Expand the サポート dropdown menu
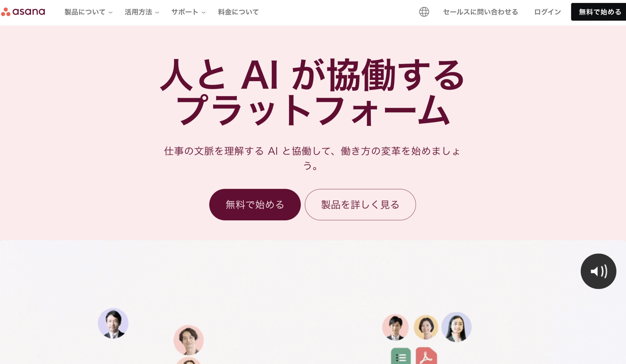The image size is (626, 364). pyautogui.click(x=188, y=12)
